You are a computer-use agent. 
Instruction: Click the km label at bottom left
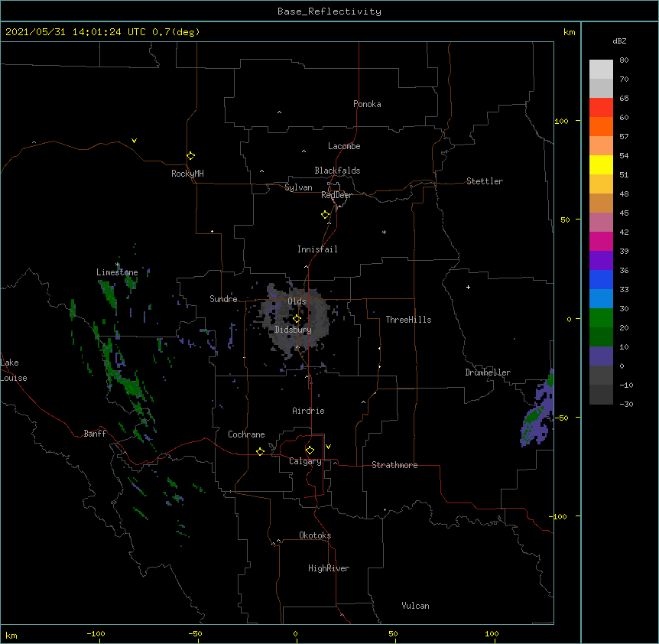11,636
